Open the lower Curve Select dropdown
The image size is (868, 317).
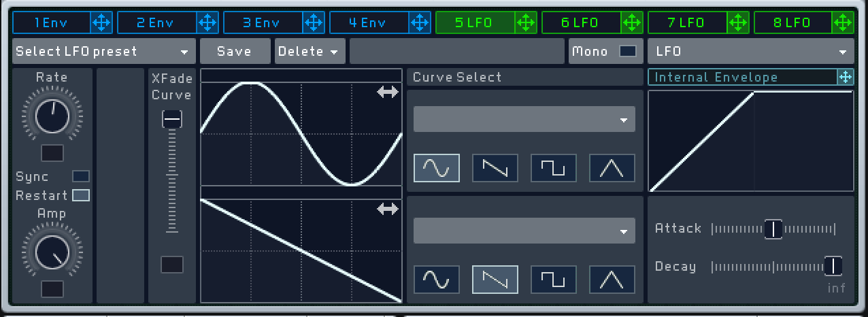[x=524, y=231]
